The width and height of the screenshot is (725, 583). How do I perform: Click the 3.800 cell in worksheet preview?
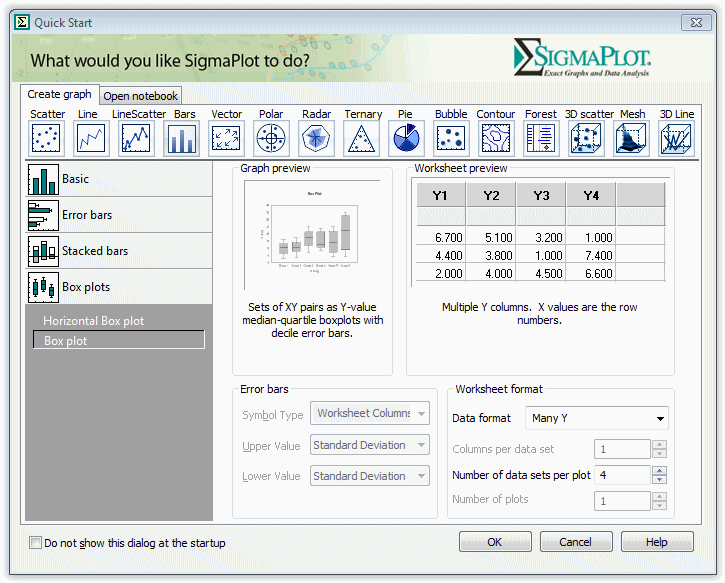tap(492, 255)
